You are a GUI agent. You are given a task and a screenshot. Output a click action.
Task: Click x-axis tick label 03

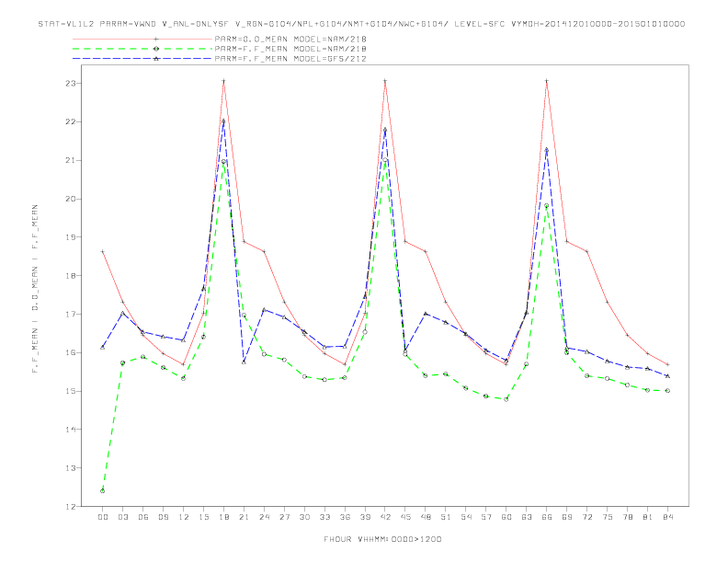click(122, 517)
